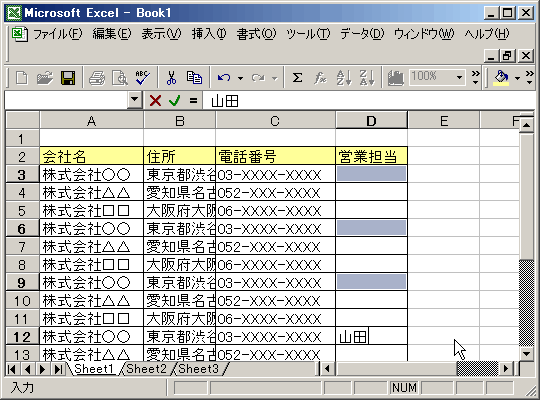Open the ヘルプ(H) menu
Screen dimensions: 540x400
click(487, 34)
